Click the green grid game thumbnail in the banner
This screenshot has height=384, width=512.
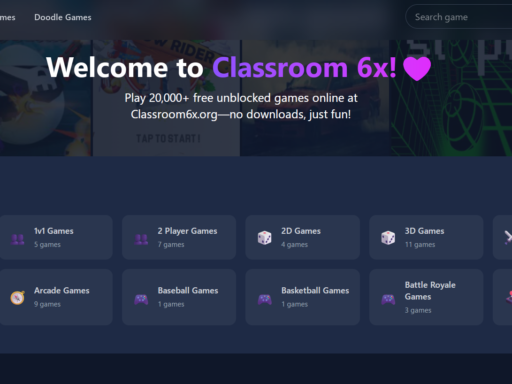coord(451,98)
